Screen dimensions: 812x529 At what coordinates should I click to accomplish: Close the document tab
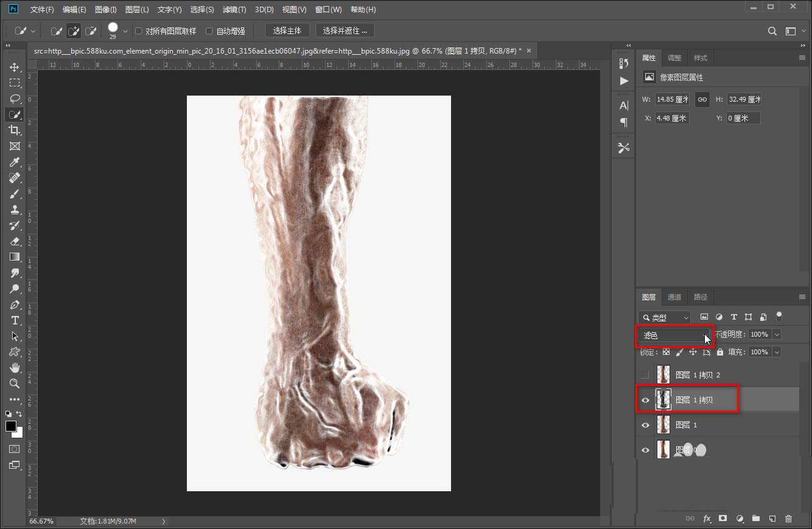tap(528, 51)
